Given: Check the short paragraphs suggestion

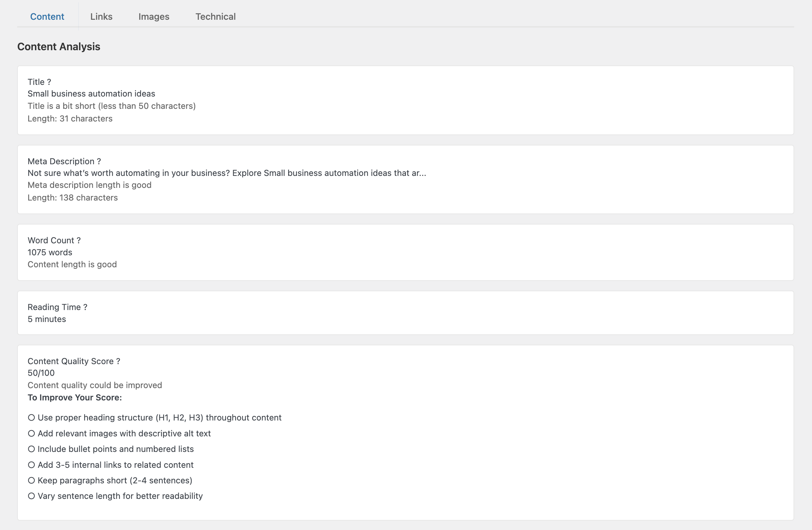Looking at the screenshot, I should (32, 480).
